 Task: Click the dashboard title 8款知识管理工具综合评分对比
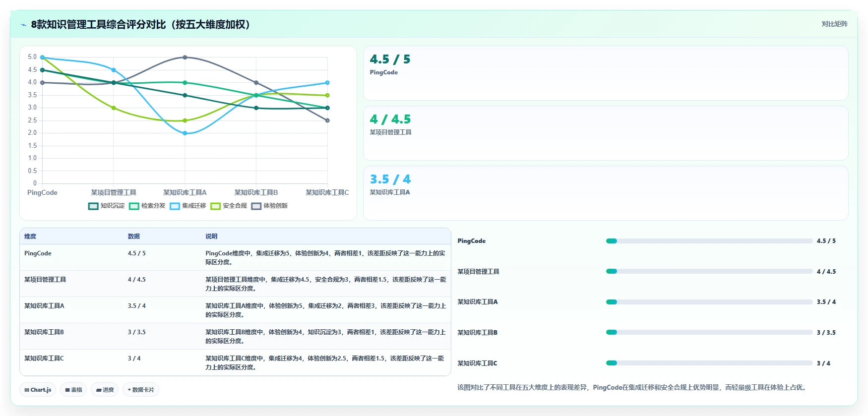(x=140, y=24)
